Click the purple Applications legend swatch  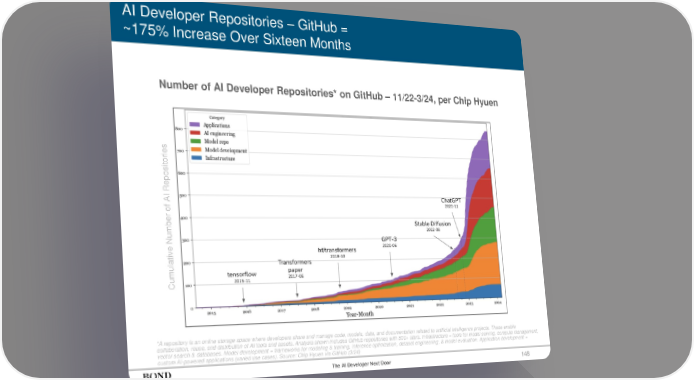195,125
